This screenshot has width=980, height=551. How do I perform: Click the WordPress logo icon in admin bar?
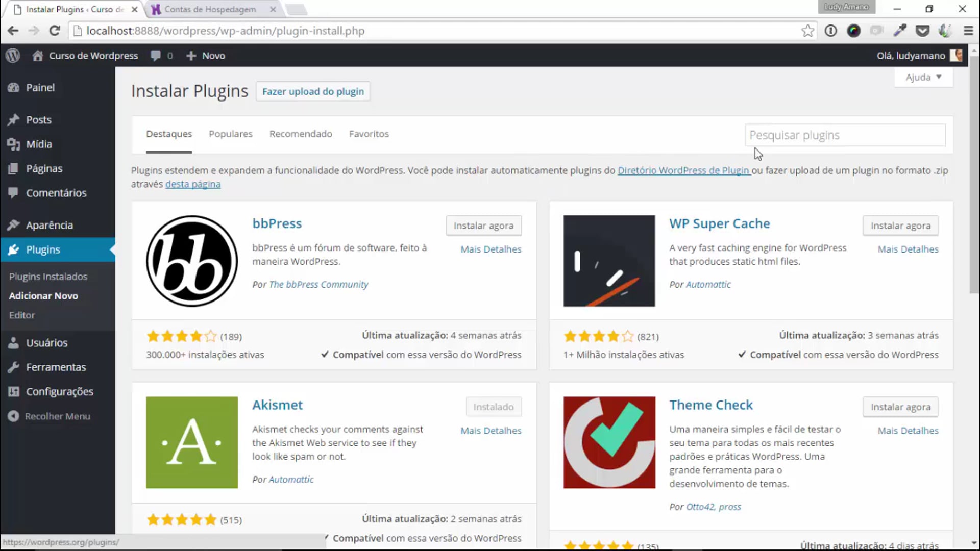[x=13, y=56]
